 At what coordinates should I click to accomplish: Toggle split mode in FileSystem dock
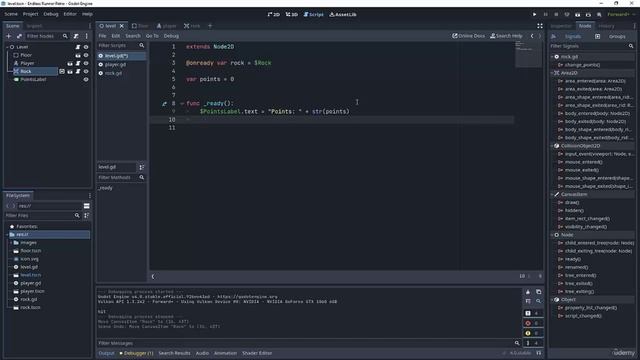tap(87, 206)
